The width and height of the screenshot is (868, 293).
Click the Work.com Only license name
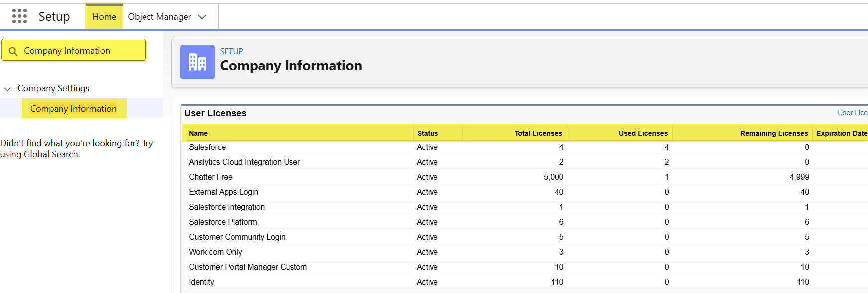215,252
